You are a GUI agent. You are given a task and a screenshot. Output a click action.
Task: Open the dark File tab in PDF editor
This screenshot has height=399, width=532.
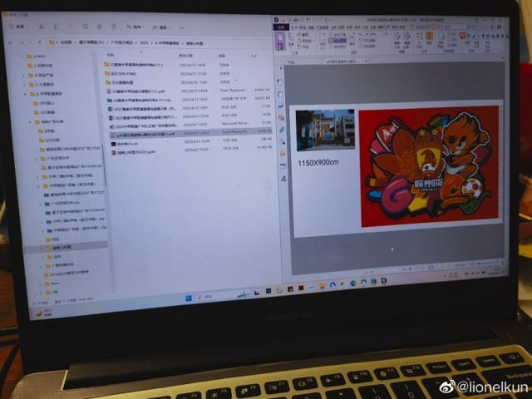(x=281, y=27)
